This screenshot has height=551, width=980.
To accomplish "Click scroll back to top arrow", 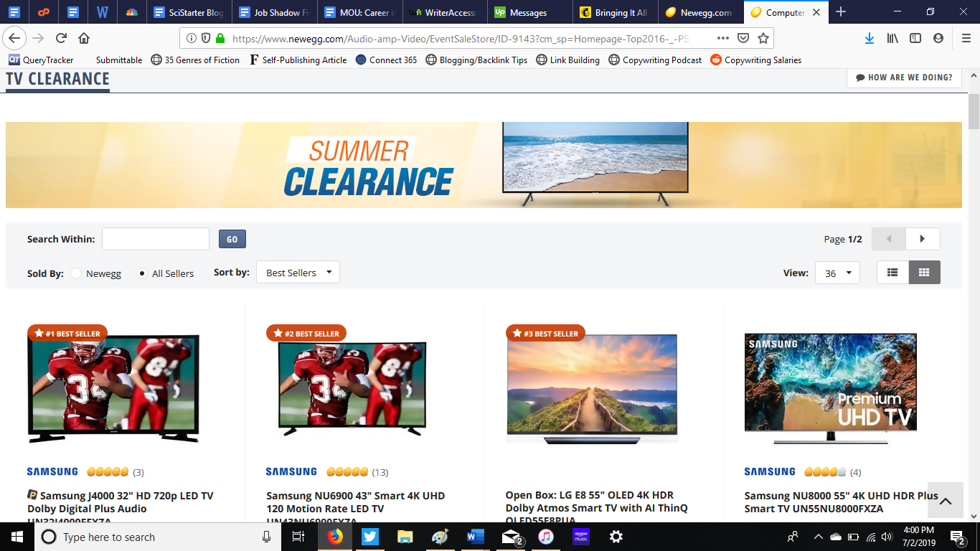I will tap(945, 501).
